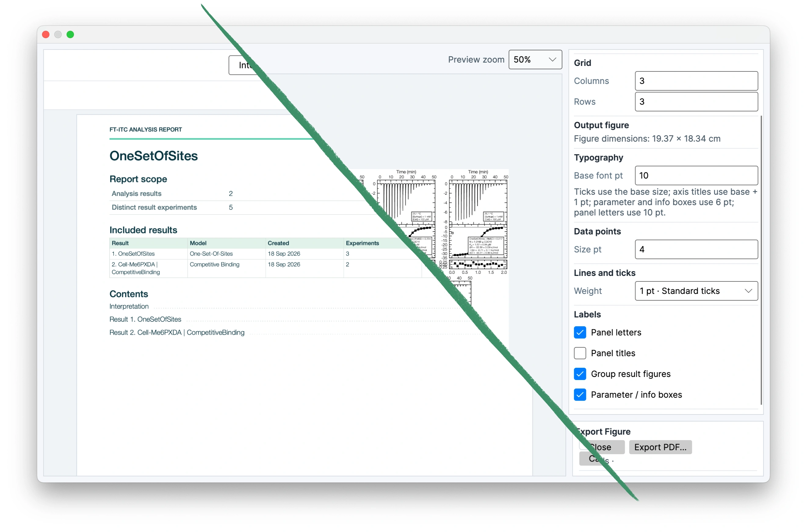Click the 'Interpretation' contents entry
This screenshot has width=806, height=532.
[129, 307]
